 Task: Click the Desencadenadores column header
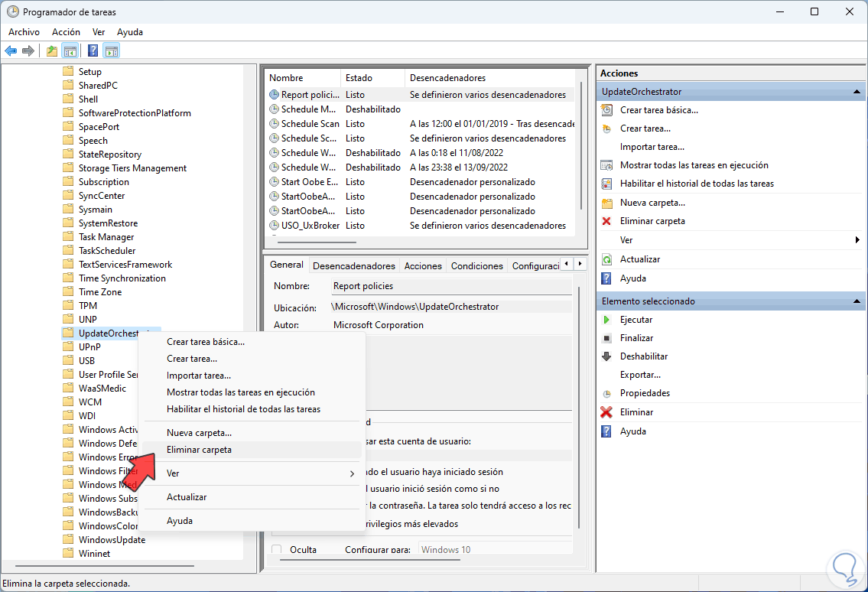pyautogui.click(x=490, y=78)
